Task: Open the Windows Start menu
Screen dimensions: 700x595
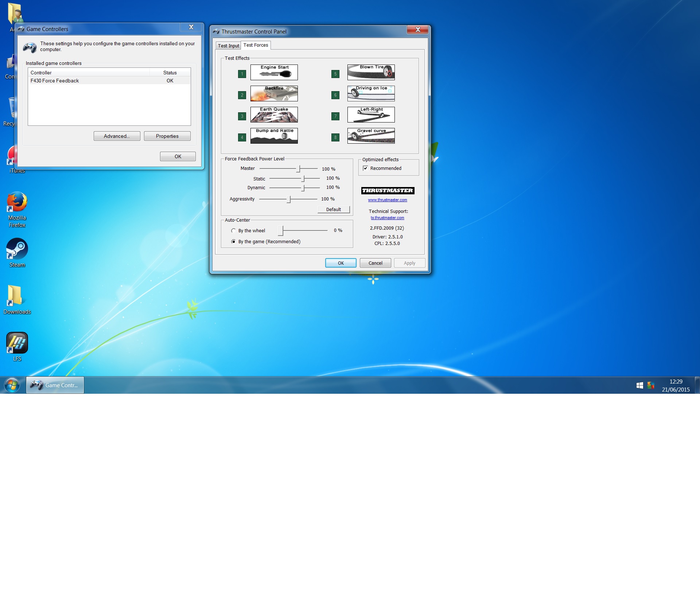Action: [12, 385]
